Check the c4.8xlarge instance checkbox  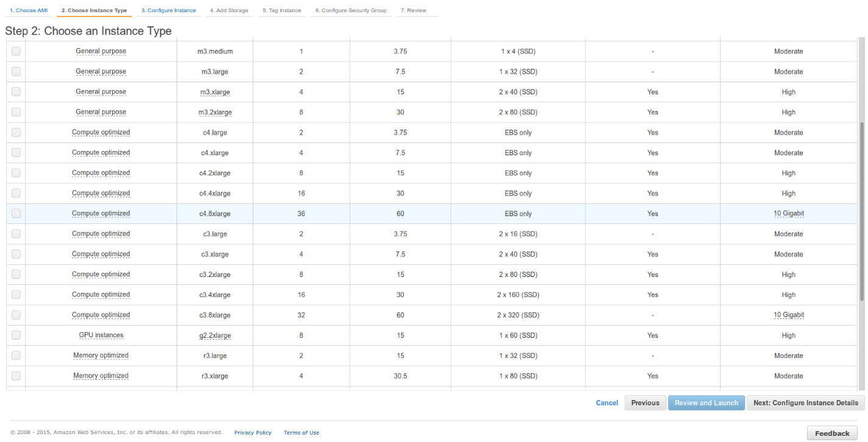(x=16, y=214)
